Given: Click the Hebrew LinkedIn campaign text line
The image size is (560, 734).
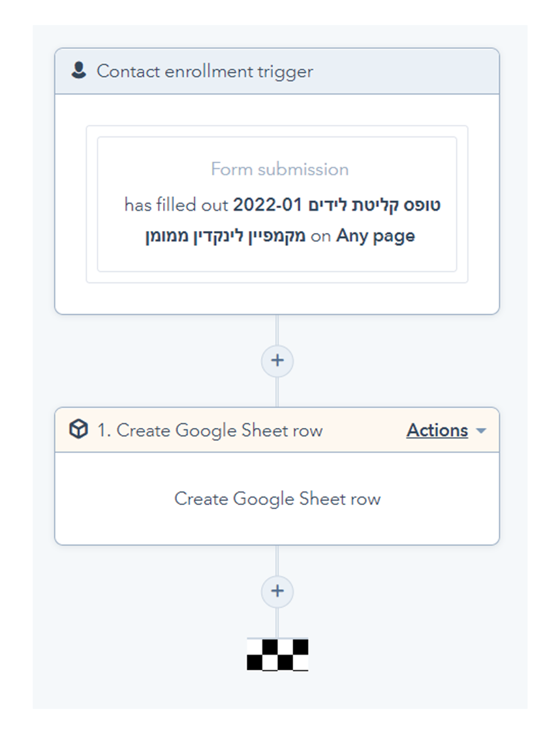Looking at the screenshot, I should pos(225,236).
